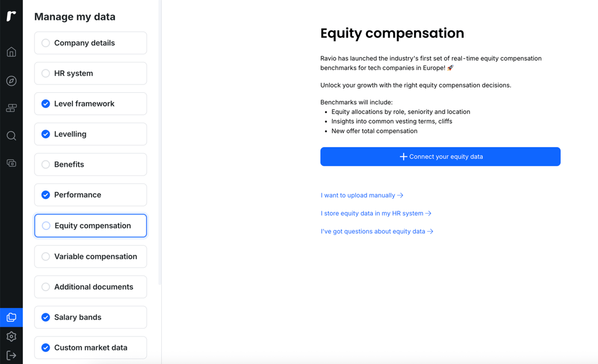Select the Company details radio circle

pos(46,43)
